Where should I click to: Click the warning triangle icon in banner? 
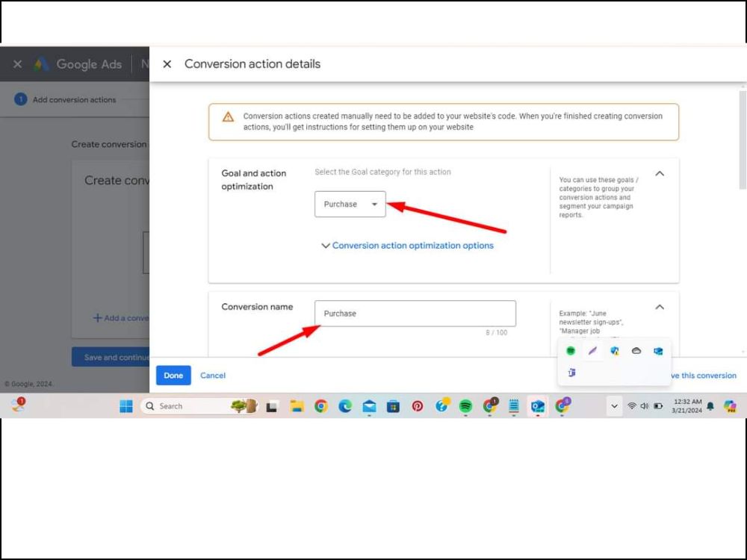click(228, 116)
